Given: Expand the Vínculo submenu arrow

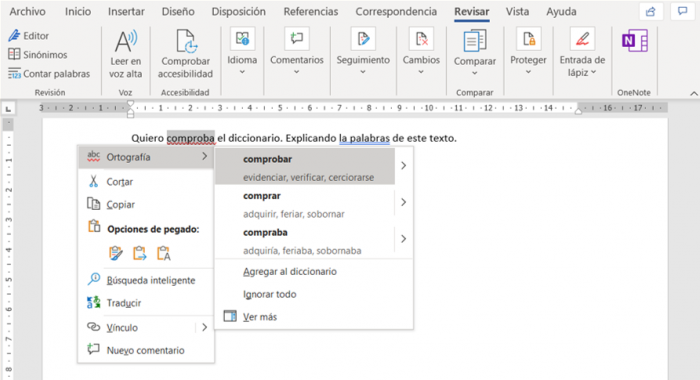Looking at the screenshot, I should tap(204, 327).
